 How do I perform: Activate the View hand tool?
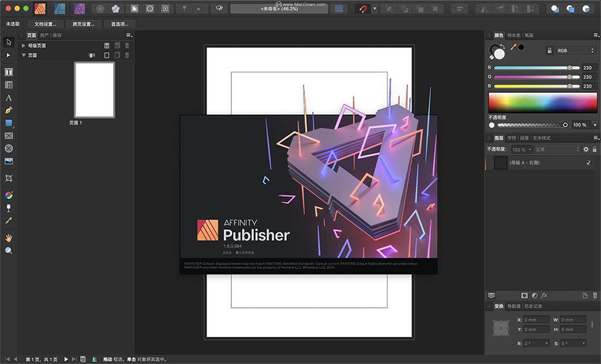(x=9, y=238)
